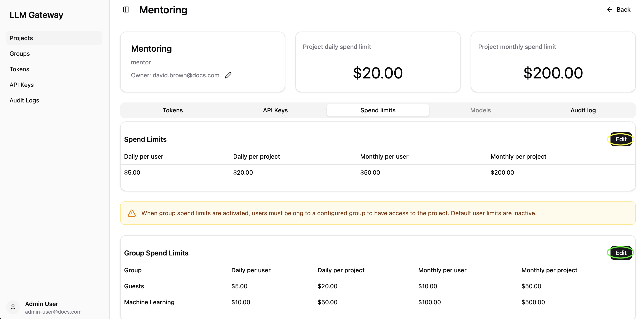This screenshot has width=644, height=319.
Task: Click admin-user@docs.com email text
Action: (53, 312)
